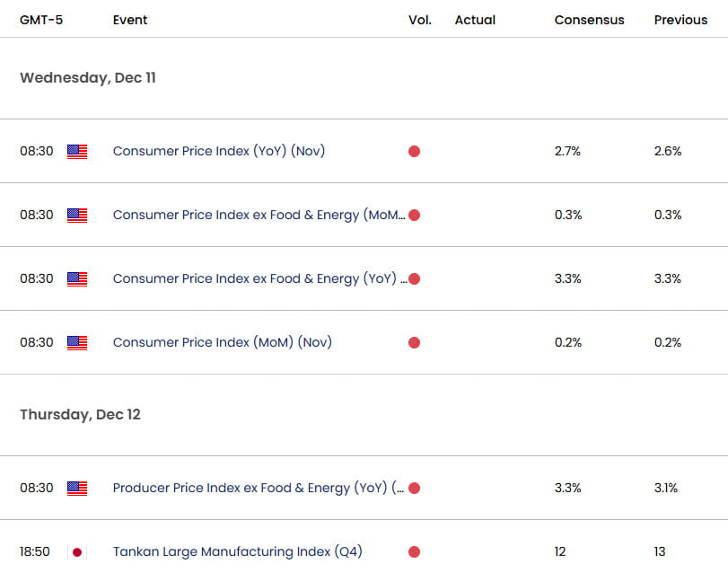Click the red volatility dot for CPI (MoM)
Screen dimensions: 728x582
tap(414, 342)
